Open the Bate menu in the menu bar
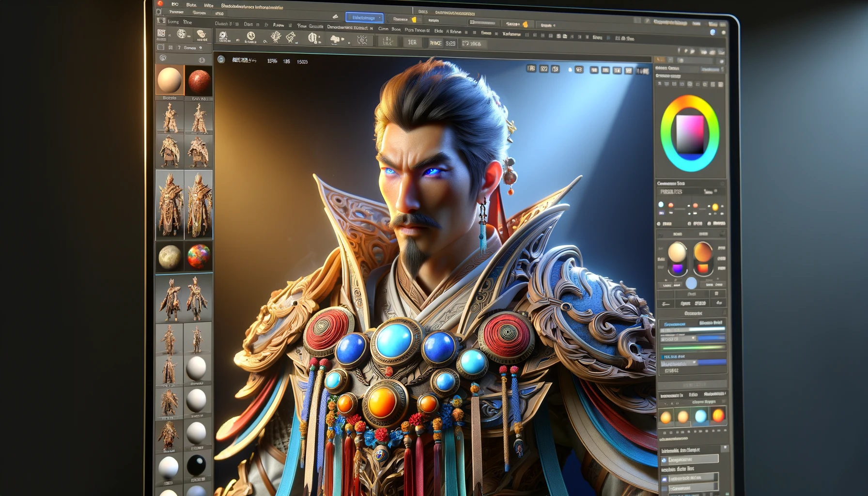Screen dimensions: 868x496 coord(191,5)
